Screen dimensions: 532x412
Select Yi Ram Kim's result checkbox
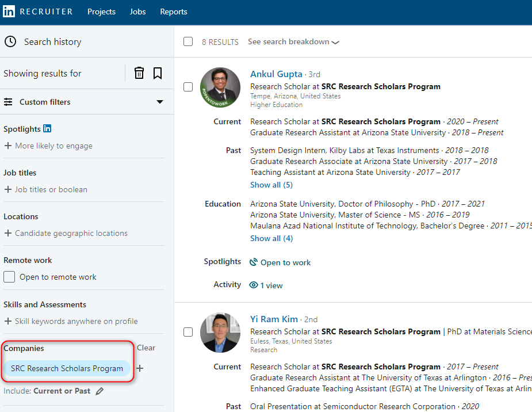click(188, 332)
